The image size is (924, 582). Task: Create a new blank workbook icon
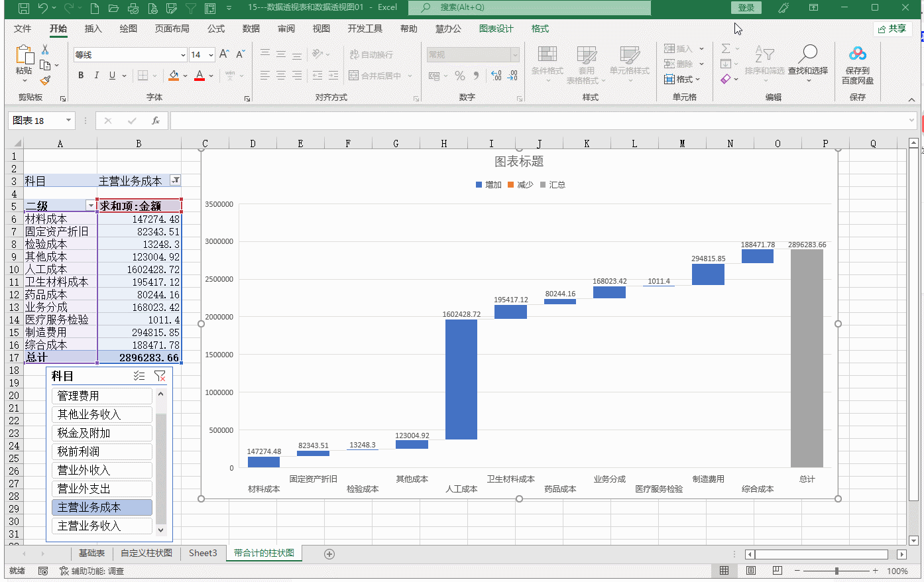click(95, 8)
